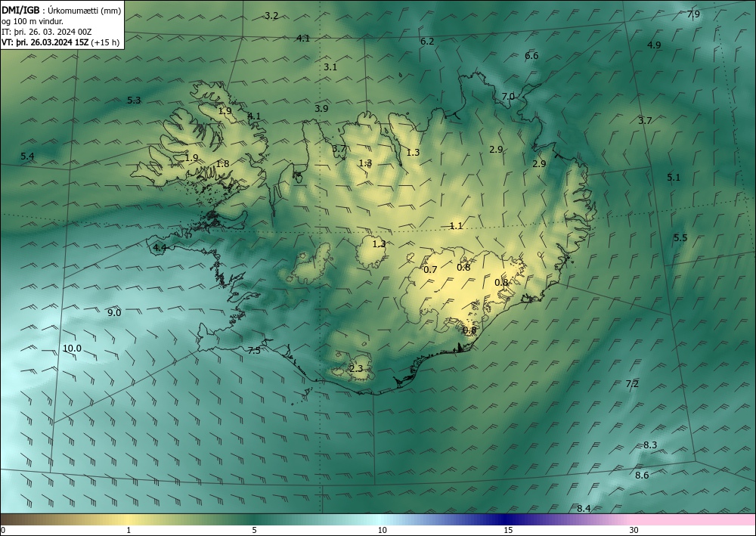
Task: Click the '5.4' map value
Action: 27,156
